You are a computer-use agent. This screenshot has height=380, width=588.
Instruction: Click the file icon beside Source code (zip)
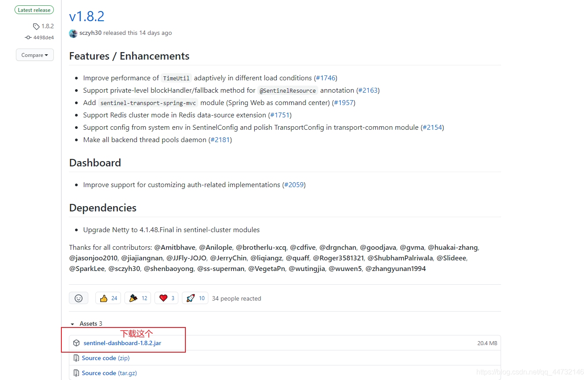[76, 358]
